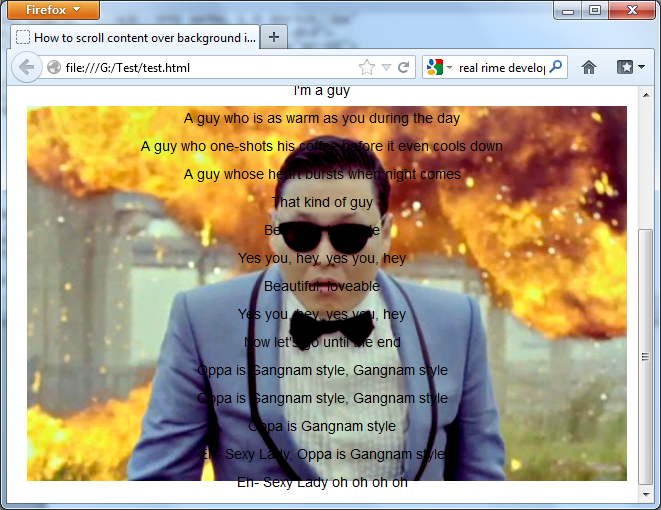This screenshot has height=510, width=661.
Task: Open the orange Firefox menu button
Action: coord(54,10)
